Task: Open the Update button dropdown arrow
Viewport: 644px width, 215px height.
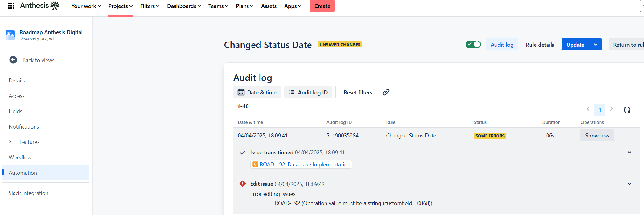Action: (596, 45)
